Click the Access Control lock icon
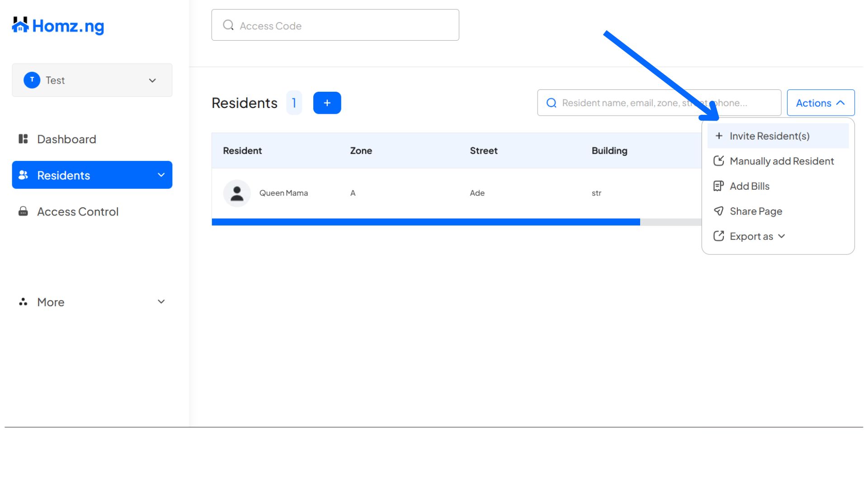Screen dimensions: 868x488 point(23,211)
